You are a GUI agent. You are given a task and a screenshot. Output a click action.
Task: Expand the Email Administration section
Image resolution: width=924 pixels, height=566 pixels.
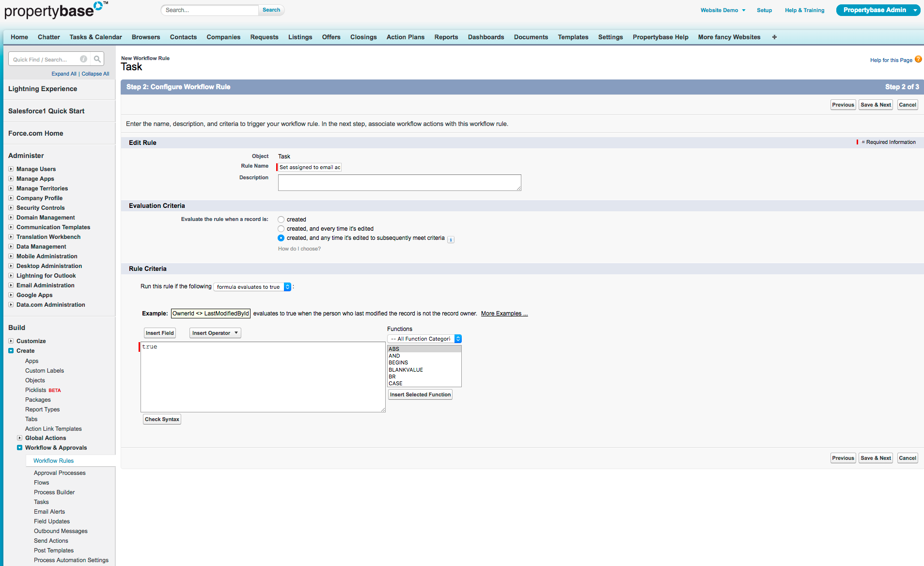click(11, 285)
